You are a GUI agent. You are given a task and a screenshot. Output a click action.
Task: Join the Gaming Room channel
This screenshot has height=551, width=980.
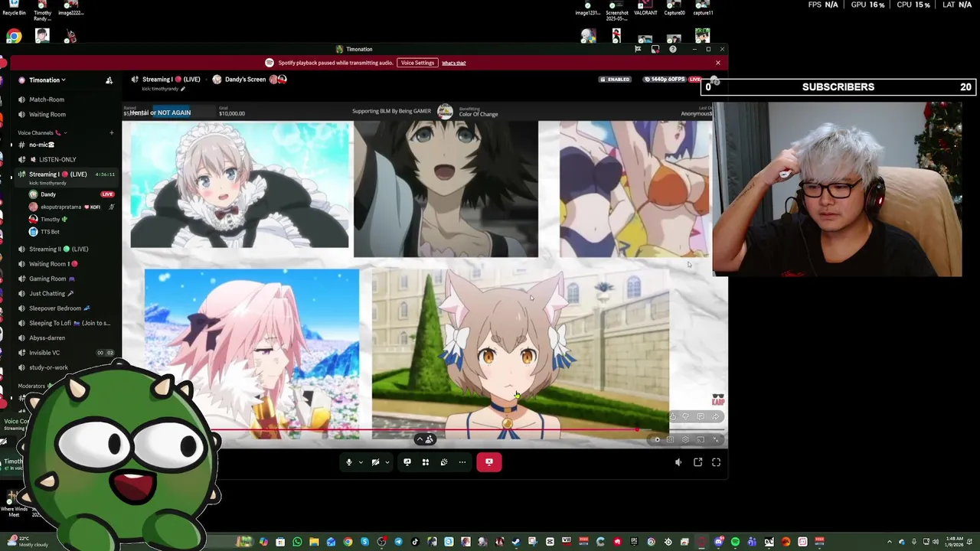pyautogui.click(x=65, y=279)
